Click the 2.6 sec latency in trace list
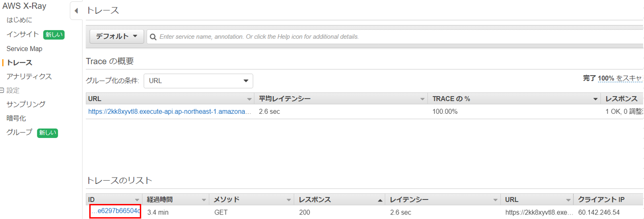This screenshot has height=219, width=644. (401, 213)
